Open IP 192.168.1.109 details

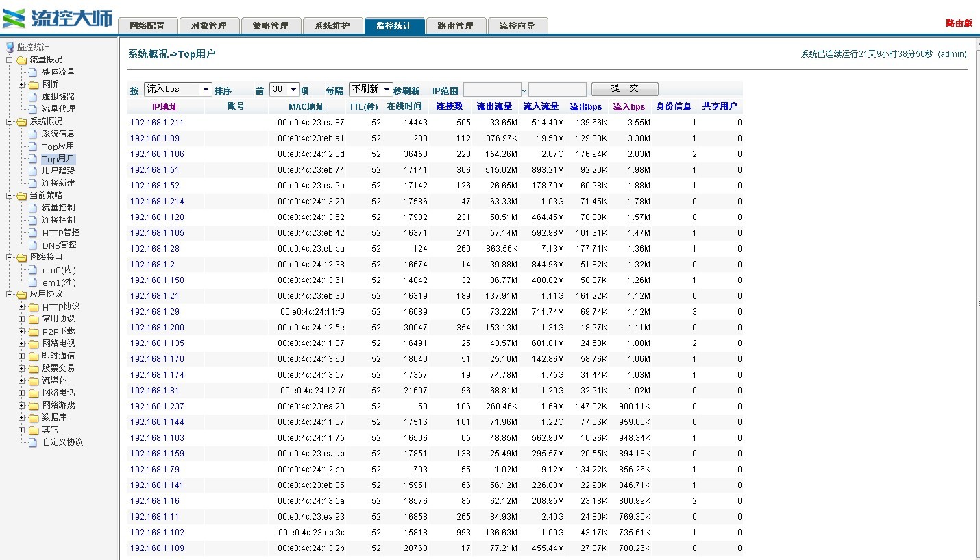pyautogui.click(x=157, y=548)
